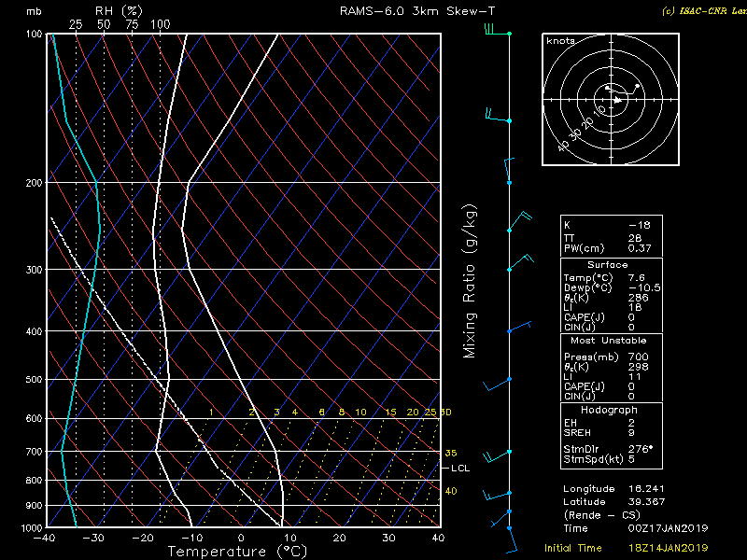This screenshot has width=747, height=560.
Task: Click the '800' pressure level label
Action: pyautogui.click(x=34, y=481)
